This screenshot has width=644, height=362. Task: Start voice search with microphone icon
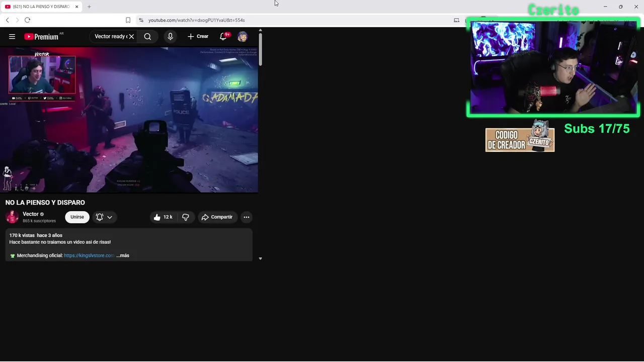tap(170, 36)
